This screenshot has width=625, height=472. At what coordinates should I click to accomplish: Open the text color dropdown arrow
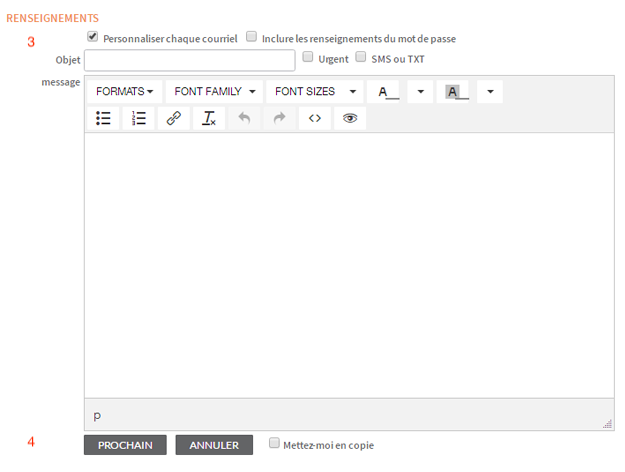point(421,92)
